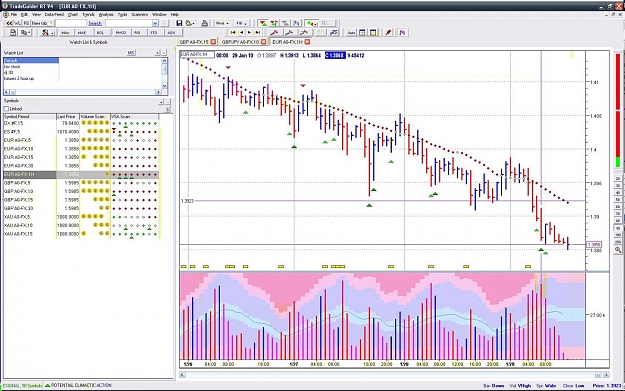Open the Data Feed menu
Viewport: 625px width, 391px height.
click(x=54, y=14)
